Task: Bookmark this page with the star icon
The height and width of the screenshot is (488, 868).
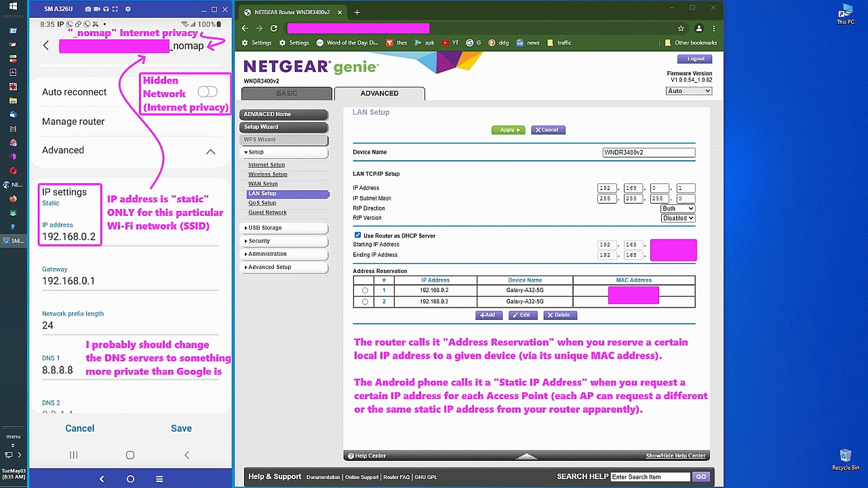Action: (681, 29)
